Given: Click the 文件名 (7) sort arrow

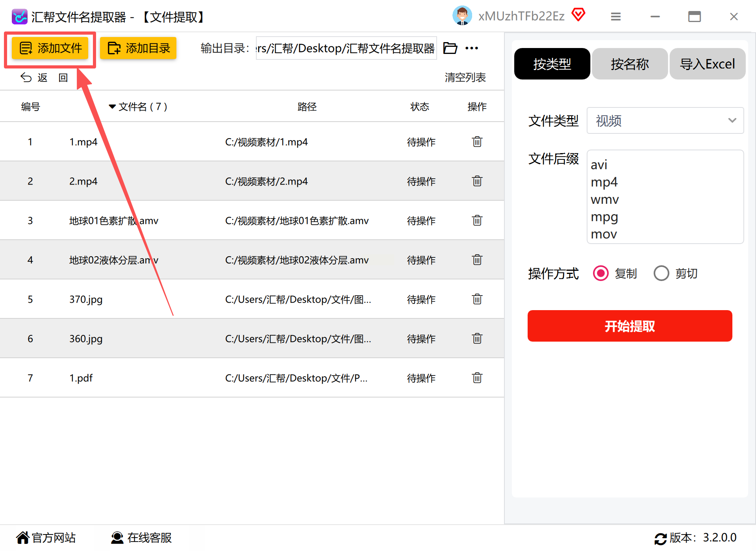Looking at the screenshot, I should tap(112, 107).
